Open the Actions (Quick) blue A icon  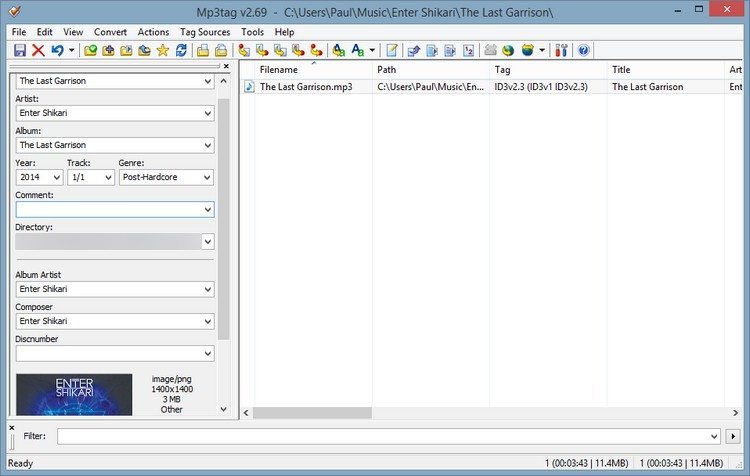357,50
